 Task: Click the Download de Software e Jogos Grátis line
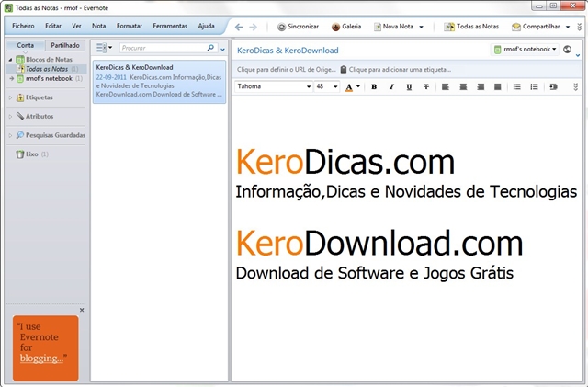[x=374, y=273]
